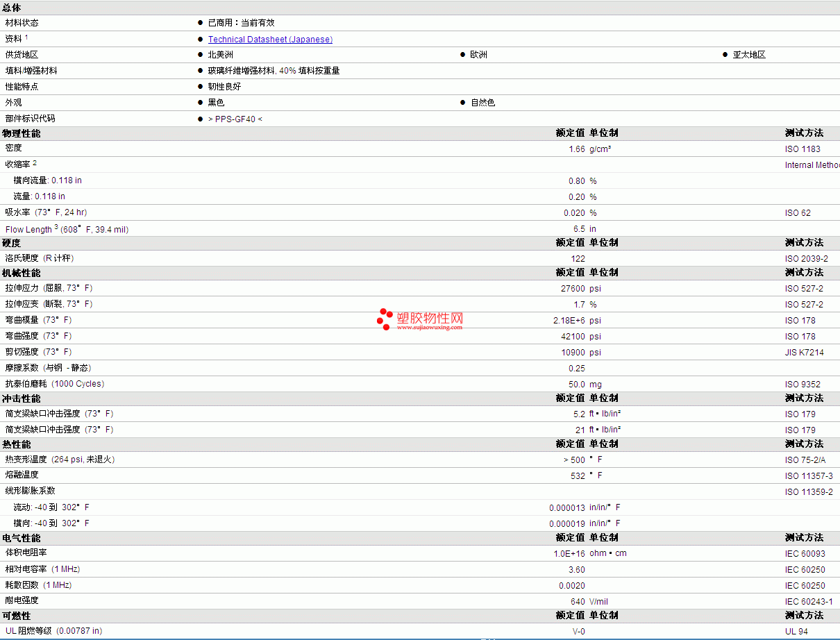Click the 材料状态 row label
The width and height of the screenshot is (840, 640).
click(22, 23)
